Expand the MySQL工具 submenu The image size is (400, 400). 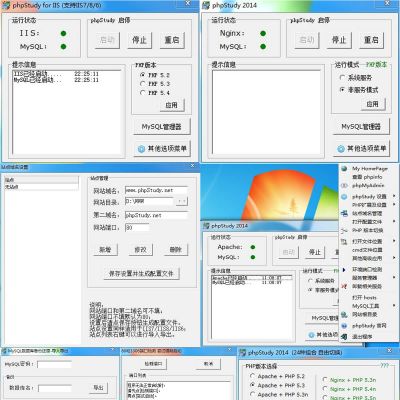[394, 306]
